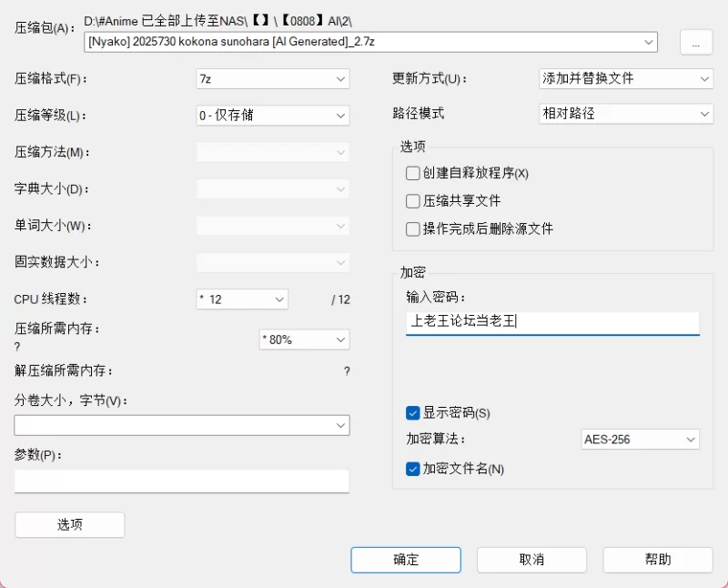Click into the 输入密码 password field
Screen dimensions: 728x588
[x=551, y=321]
